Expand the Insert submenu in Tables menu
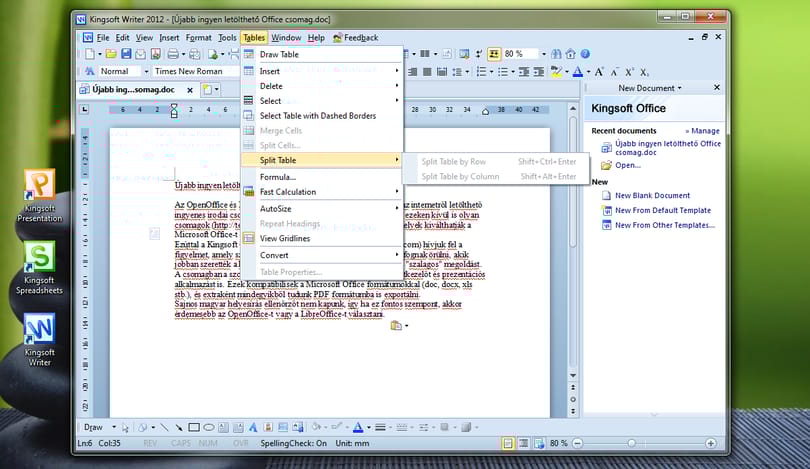The height and width of the screenshot is (469, 810). click(x=322, y=71)
